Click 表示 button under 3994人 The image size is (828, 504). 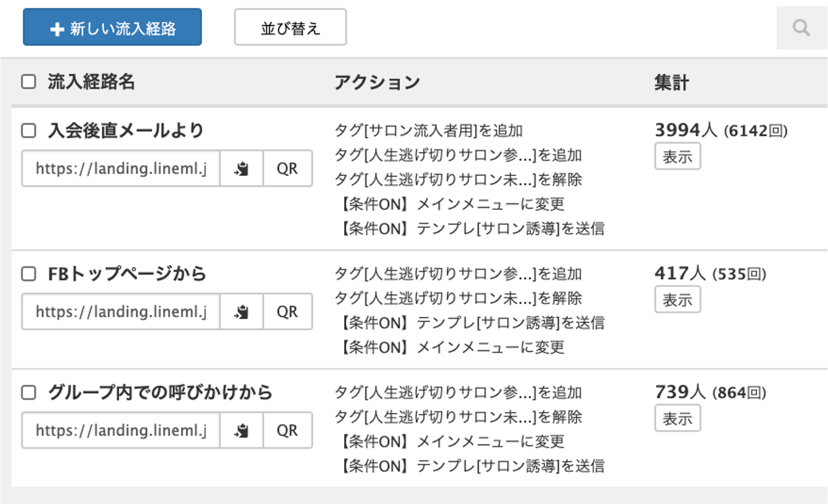[677, 156]
